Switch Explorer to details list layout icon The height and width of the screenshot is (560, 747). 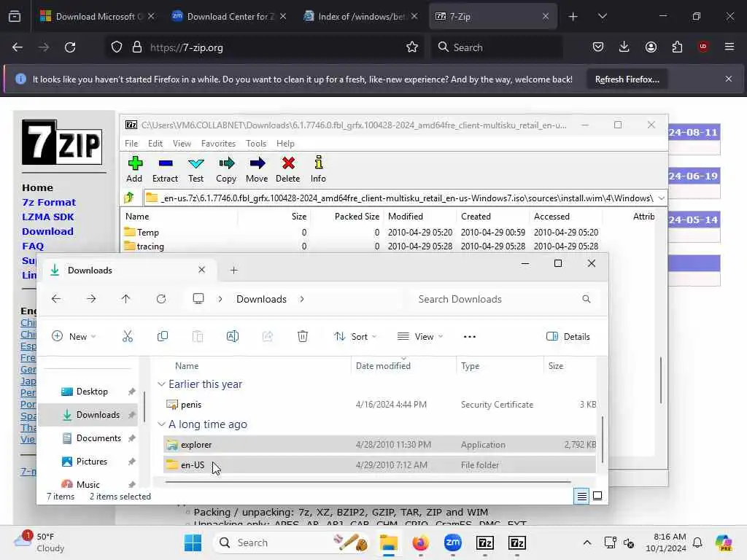tap(581, 496)
